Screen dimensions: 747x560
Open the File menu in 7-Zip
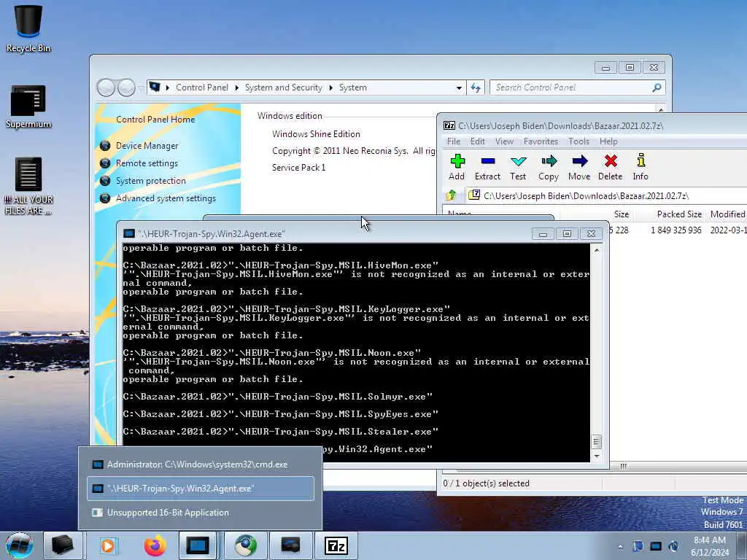point(454,141)
